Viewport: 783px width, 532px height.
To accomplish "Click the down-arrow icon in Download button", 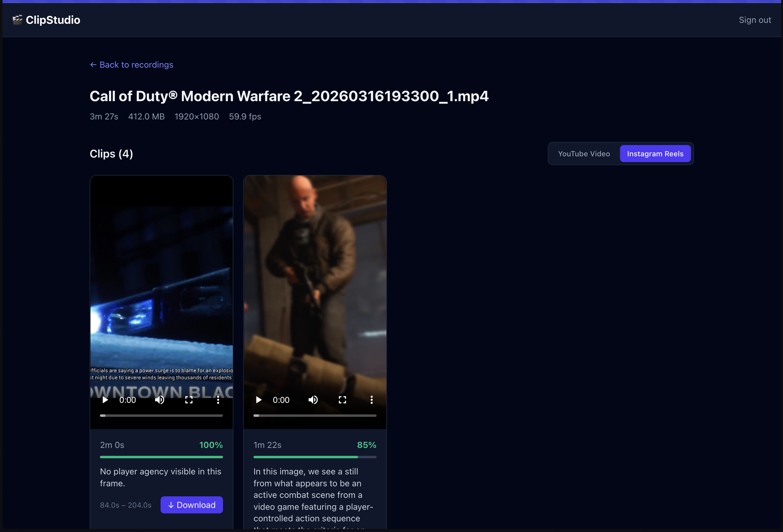I will (x=171, y=505).
